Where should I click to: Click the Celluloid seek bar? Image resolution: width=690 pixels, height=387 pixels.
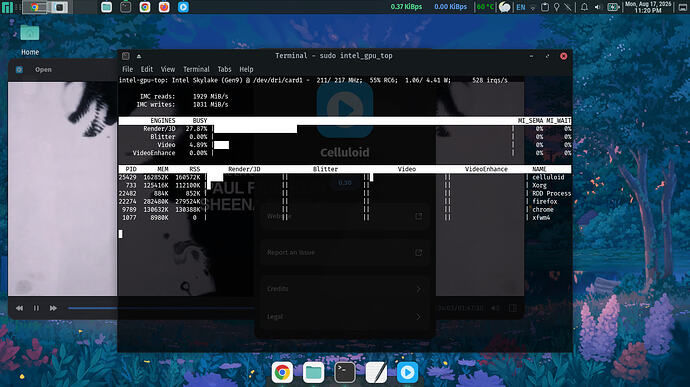click(92, 308)
